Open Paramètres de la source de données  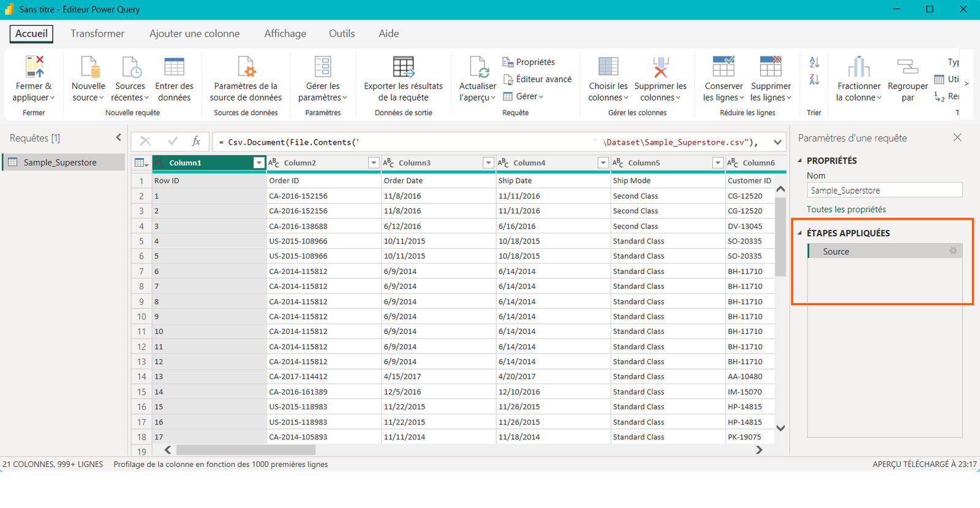[246, 79]
